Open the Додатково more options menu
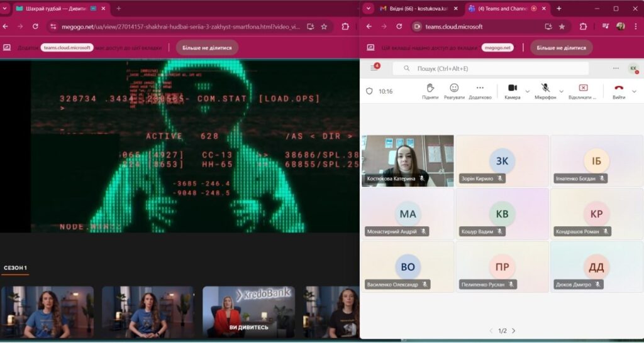644x343 pixels. click(x=480, y=90)
